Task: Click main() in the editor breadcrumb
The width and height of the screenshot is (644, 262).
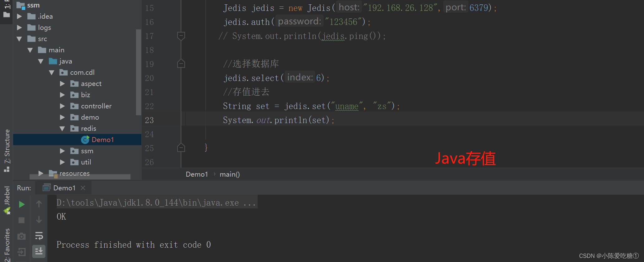Action: pos(230,174)
